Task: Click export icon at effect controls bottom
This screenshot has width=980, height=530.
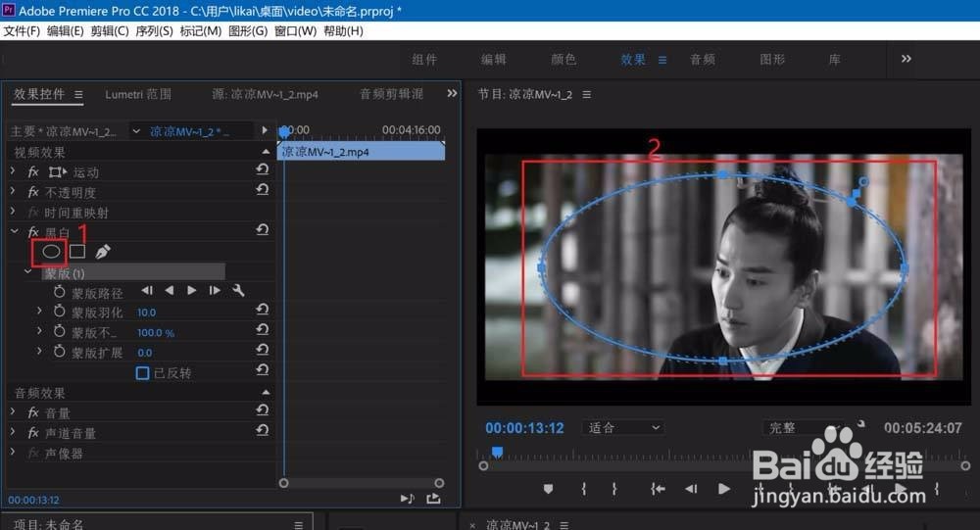Action: point(433,498)
